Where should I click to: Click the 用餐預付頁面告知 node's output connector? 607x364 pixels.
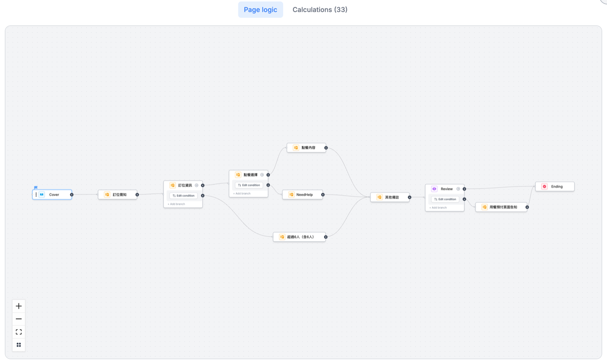click(527, 207)
